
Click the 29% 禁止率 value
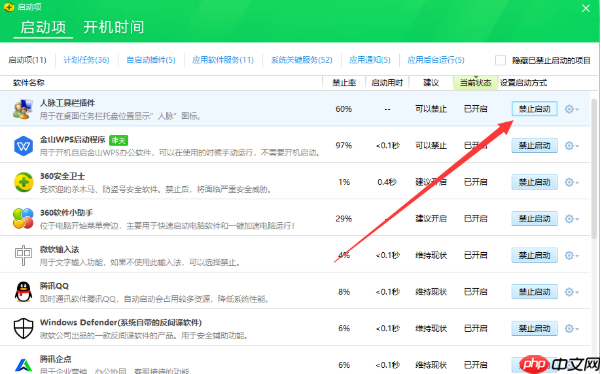pyautogui.click(x=344, y=219)
